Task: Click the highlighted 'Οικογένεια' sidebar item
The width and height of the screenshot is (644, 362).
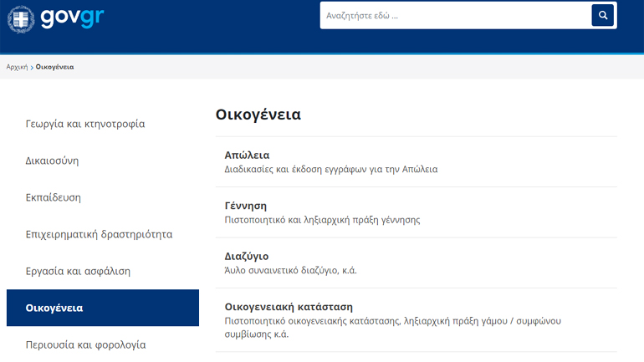Action: point(54,308)
